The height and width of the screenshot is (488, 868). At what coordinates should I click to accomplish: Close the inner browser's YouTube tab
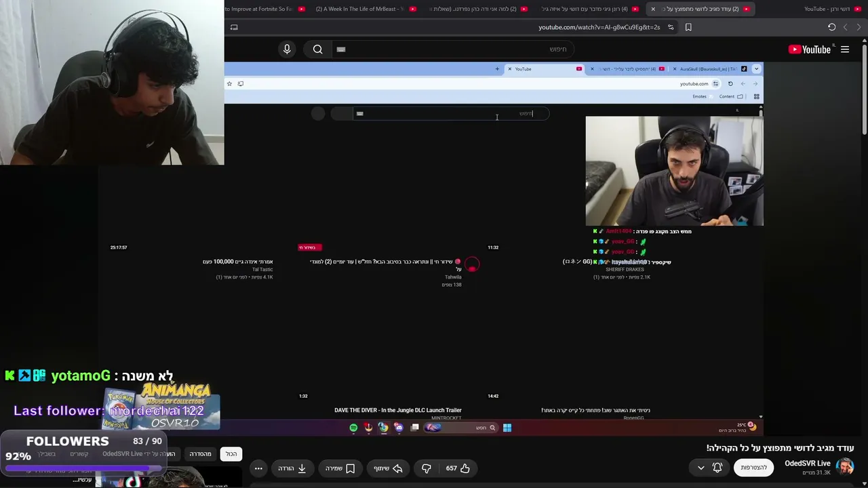(x=510, y=68)
